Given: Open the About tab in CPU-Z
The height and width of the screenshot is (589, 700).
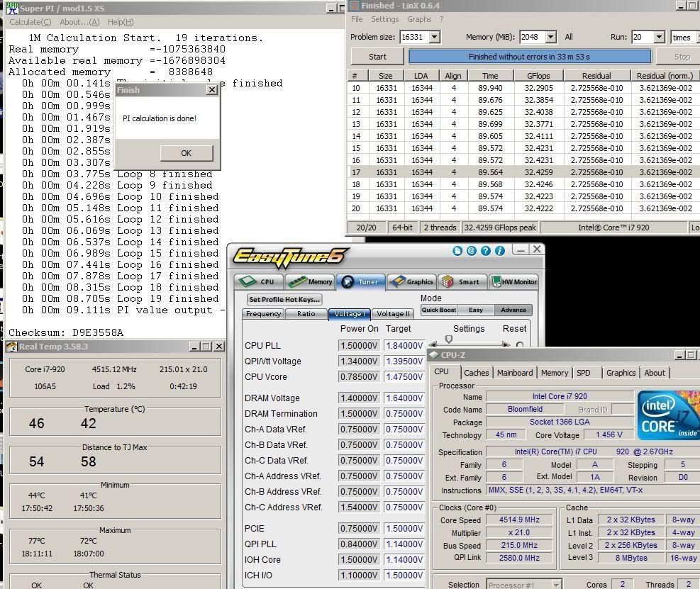Looking at the screenshot, I should point(655,373).
